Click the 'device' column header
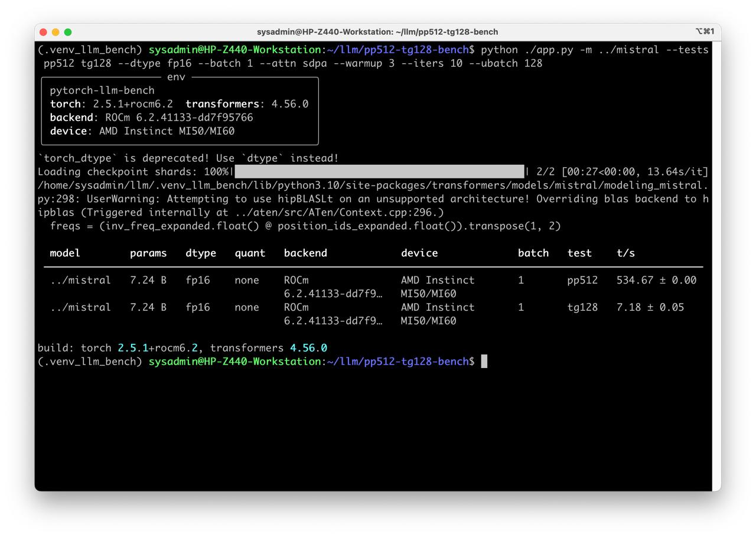The image size is (756, 537). click(x=419, y=253)
